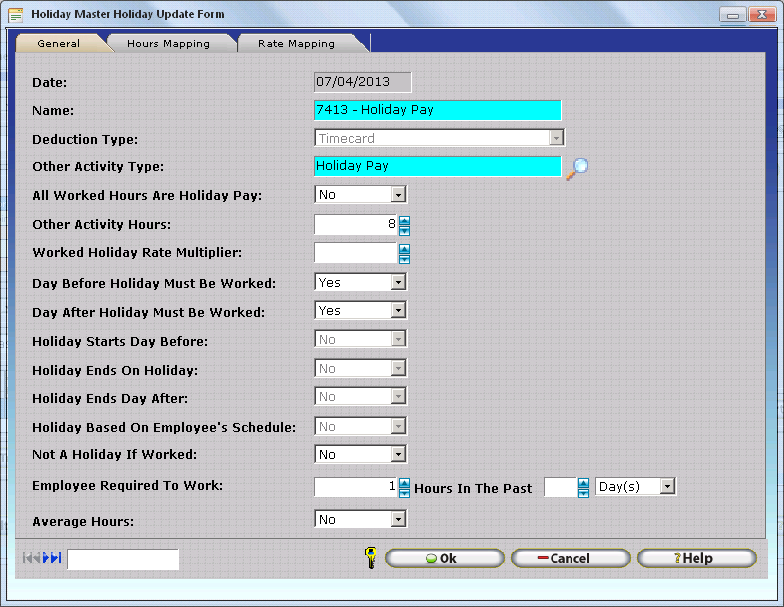
Task: Click the Name field with 7413 - Holiday Pay
Action: pos(437,110)
